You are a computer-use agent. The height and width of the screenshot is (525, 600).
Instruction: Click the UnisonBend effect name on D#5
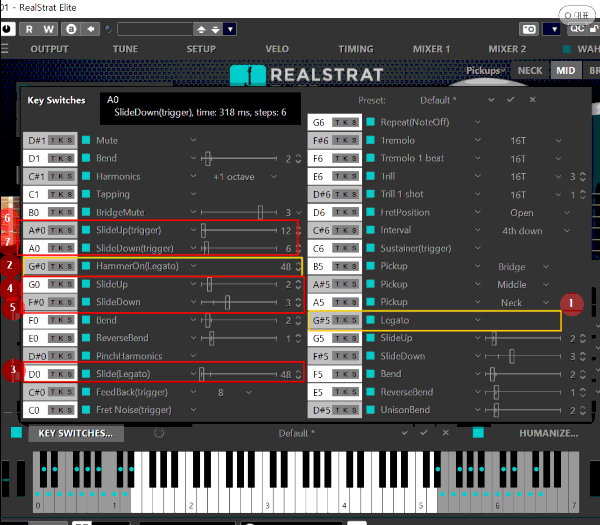[405, 410]
